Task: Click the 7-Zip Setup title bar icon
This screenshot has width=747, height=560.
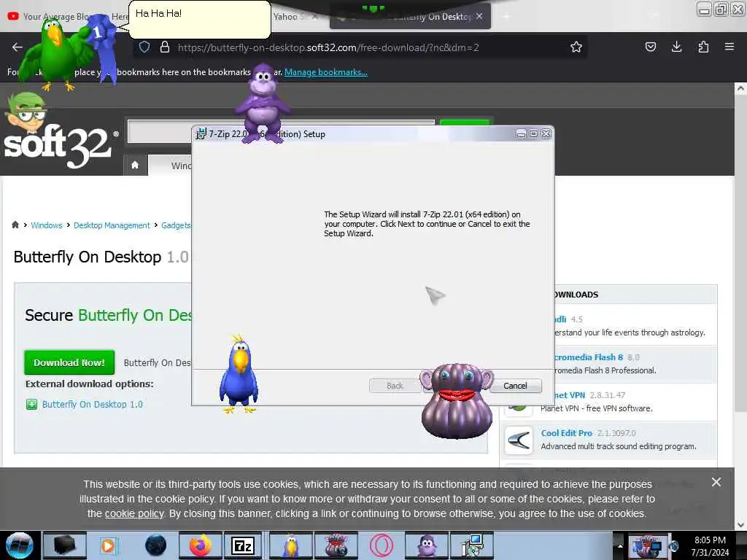Action: tap(201, 134)
